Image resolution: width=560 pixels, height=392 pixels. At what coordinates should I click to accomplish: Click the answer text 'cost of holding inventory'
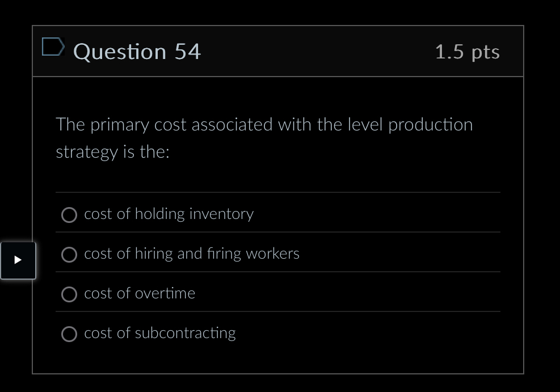[x=169, y=214]
